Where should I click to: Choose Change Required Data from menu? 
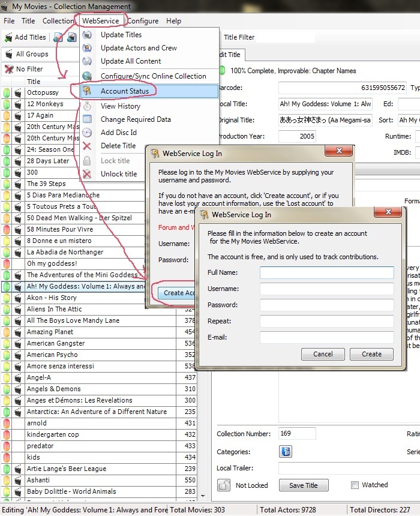[136, 119]
